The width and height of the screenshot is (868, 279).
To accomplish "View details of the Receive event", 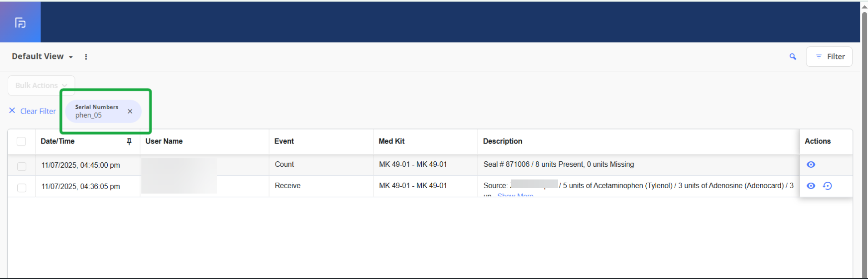I will pos(811,186).
